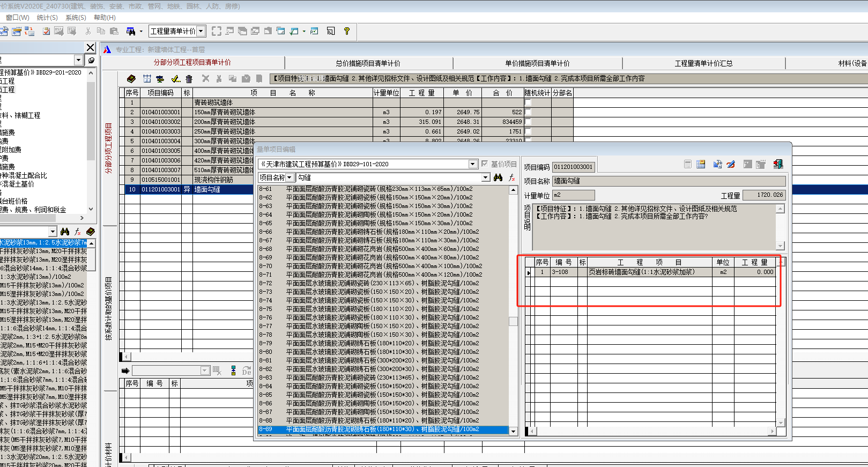Toggle 随机统计 checkbox for 150mm厚青砖砌筑墙体 row
Screen dimensions: 868x467
[x=528, y=112]
